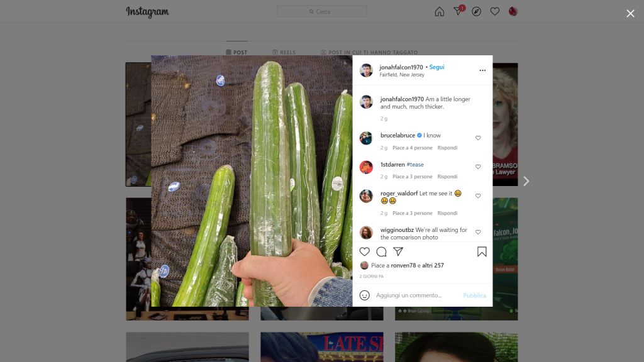644x362 pixels.
Task: Open direct messages icon with notification badge
Action: tap(458, 11)
